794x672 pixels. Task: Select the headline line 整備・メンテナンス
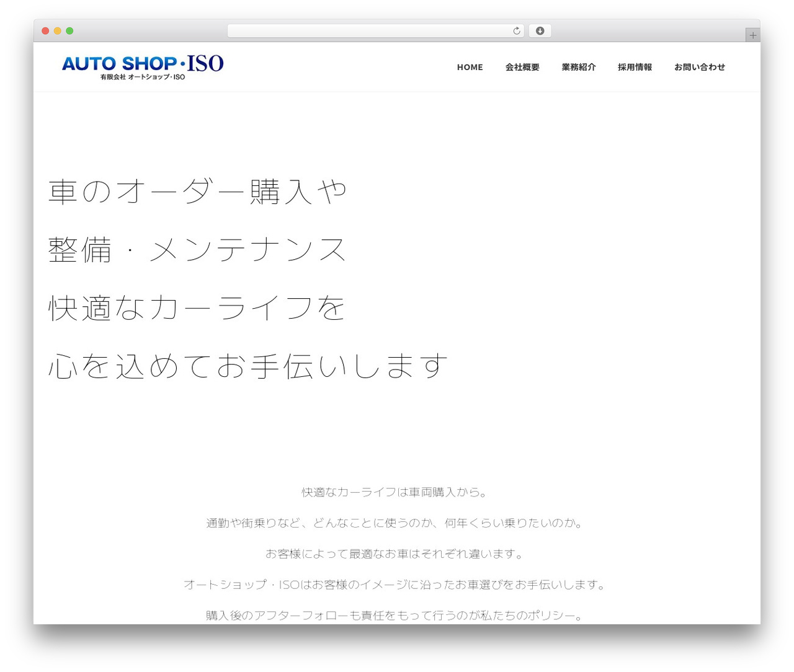(x=197, y=250)
